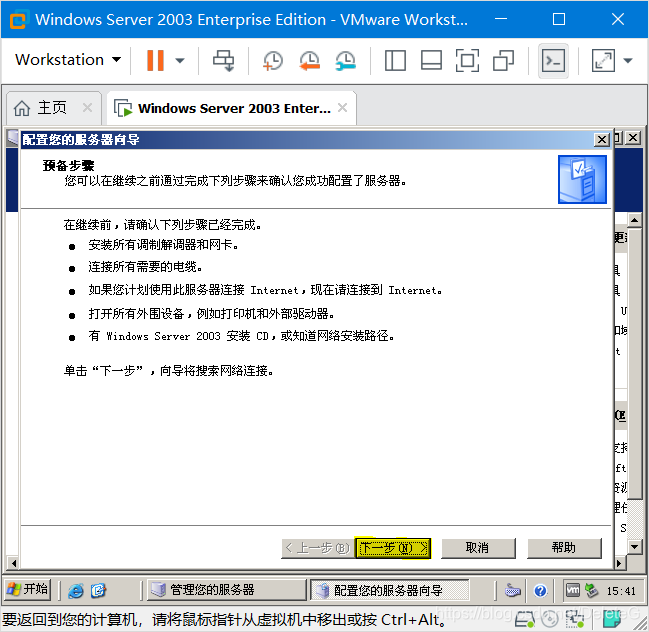649x632 pixels.
Task: Expand the power options dropdown arrow
Action: [180, 60]
